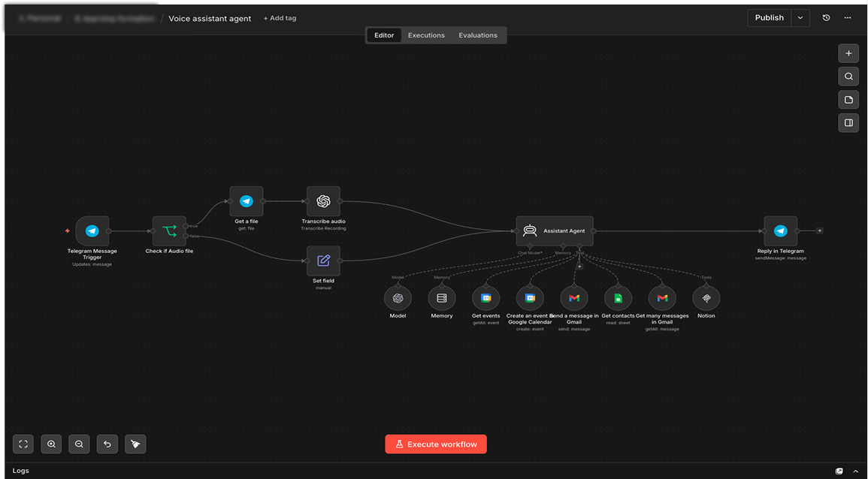
Task: Open the Create an event Google Calendar node
Action: (x=530, y=298)
